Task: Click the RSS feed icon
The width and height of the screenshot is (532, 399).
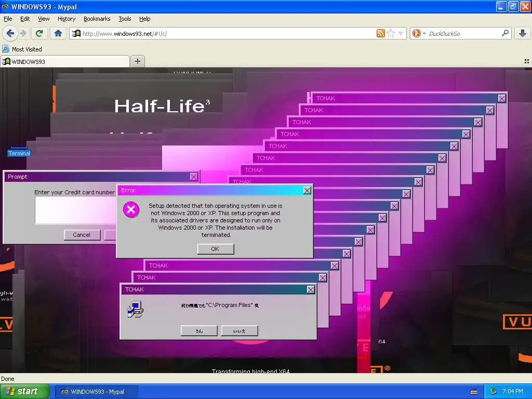Action: click(380, 33)
